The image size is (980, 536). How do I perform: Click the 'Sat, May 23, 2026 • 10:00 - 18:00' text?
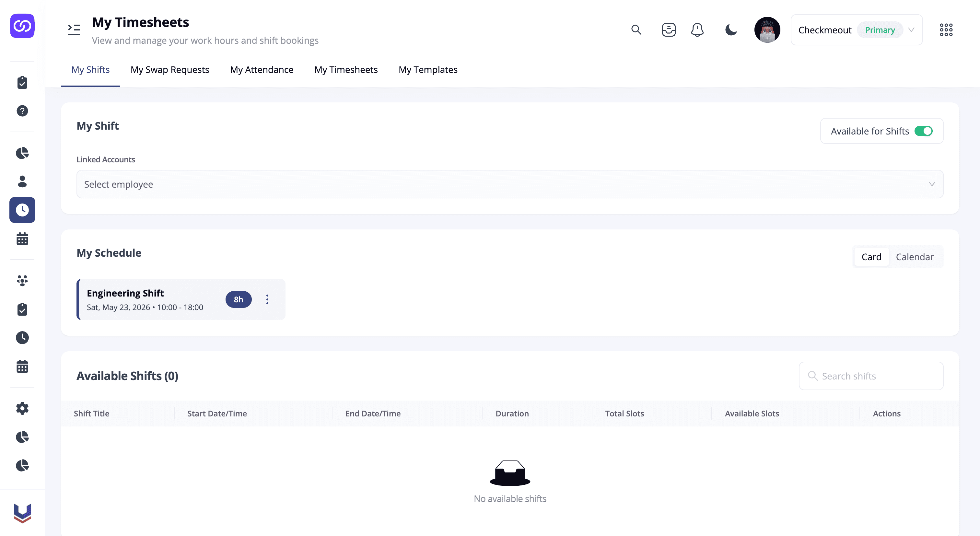(145, 307)
